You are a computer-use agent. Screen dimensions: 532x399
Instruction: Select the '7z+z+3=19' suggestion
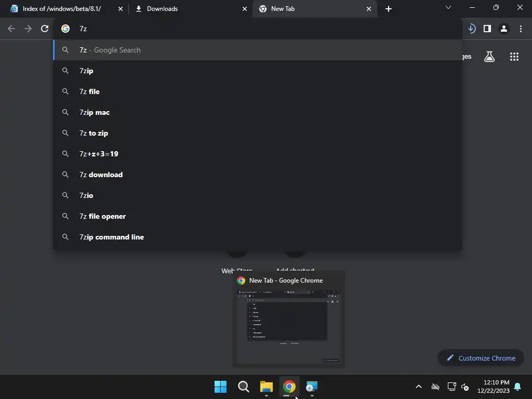258,154
